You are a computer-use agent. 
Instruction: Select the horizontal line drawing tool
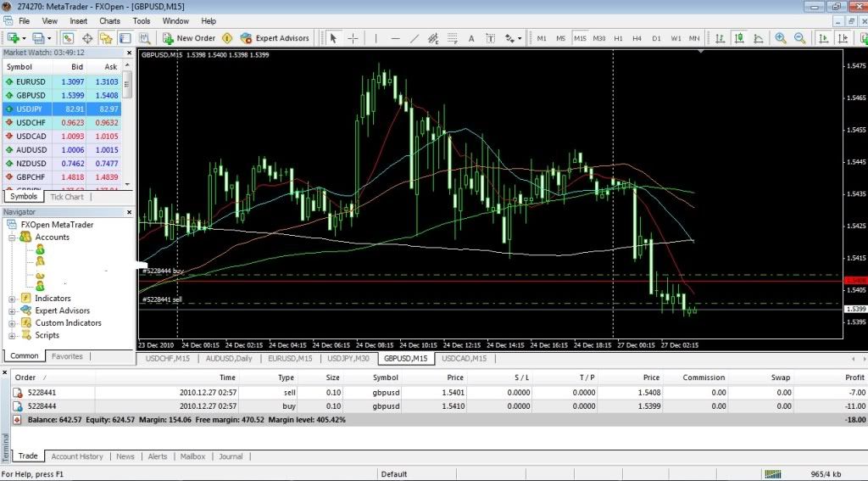(x=394, y=38)
